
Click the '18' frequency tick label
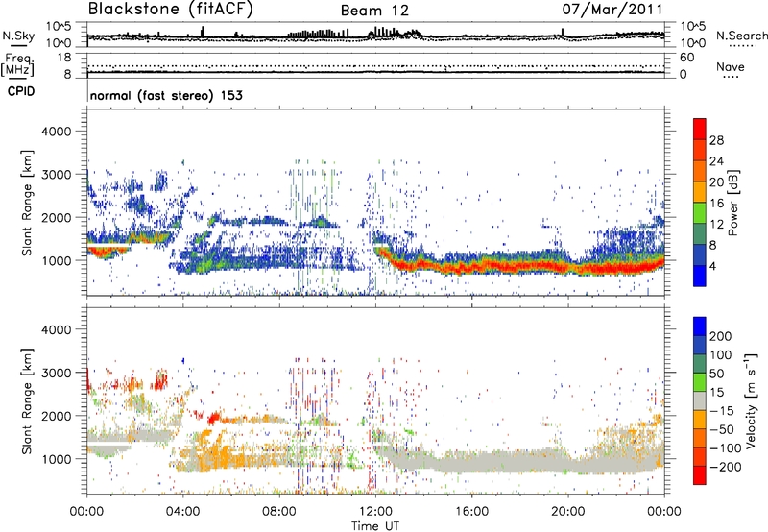(x=64, y=58)
